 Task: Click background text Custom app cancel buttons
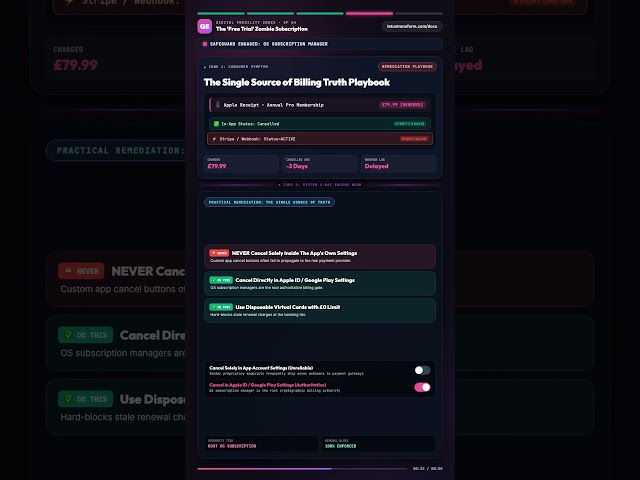[x=123, y=289]
